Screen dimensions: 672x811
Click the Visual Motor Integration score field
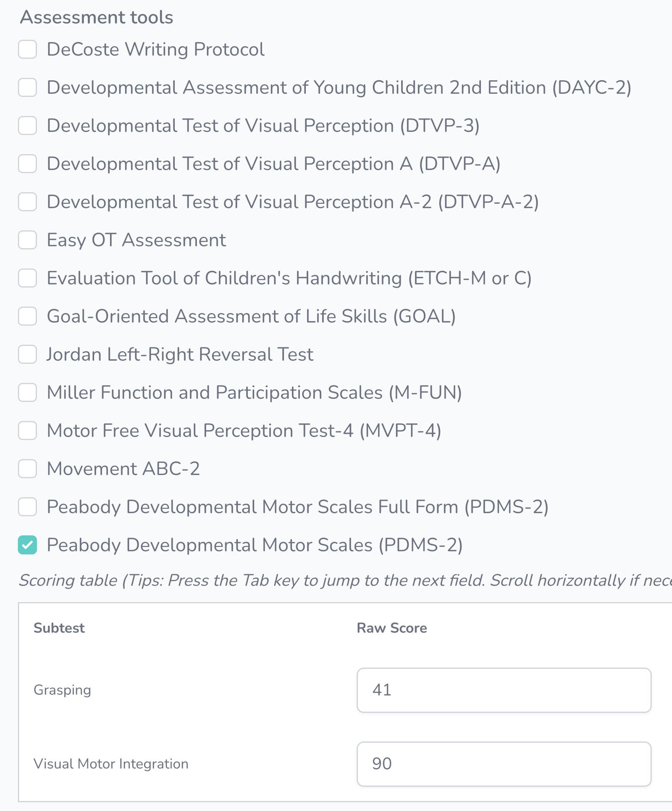(503, 764)
